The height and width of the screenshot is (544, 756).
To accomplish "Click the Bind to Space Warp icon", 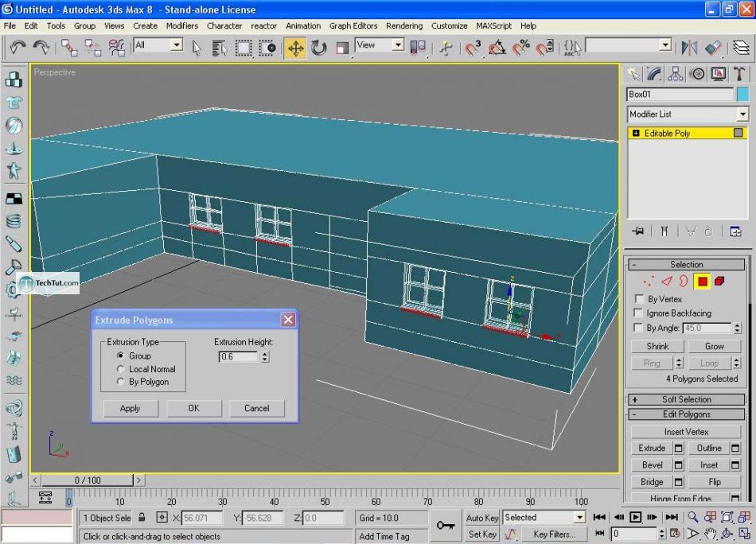I will point(116,48).
